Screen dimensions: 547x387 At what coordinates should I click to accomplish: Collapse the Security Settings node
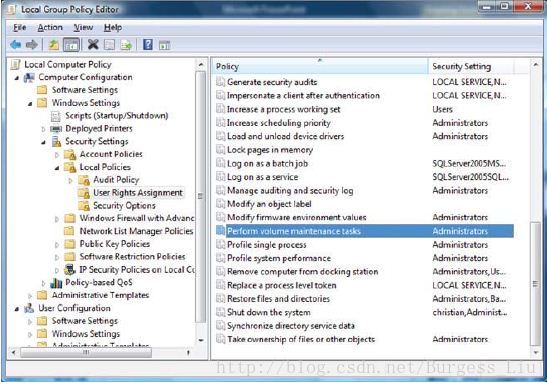point(44,142)
